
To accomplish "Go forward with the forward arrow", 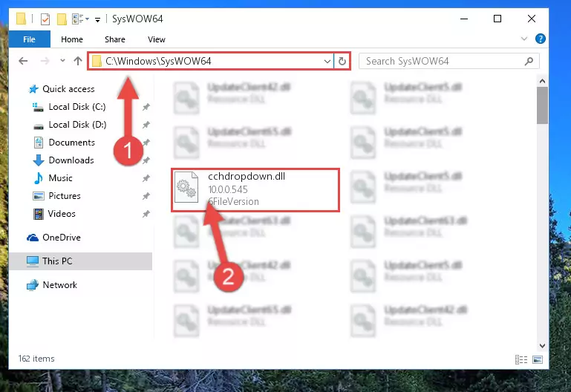I will click(45, 61).
